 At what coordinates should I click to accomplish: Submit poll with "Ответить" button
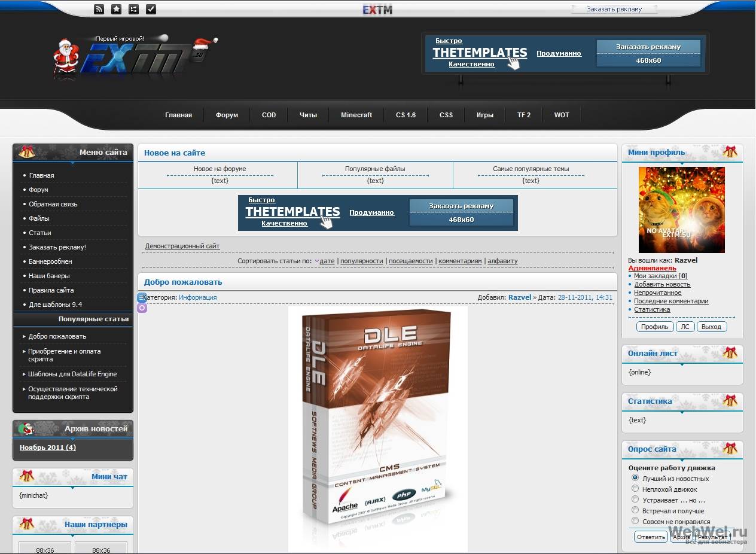click(x=651, y=537)
